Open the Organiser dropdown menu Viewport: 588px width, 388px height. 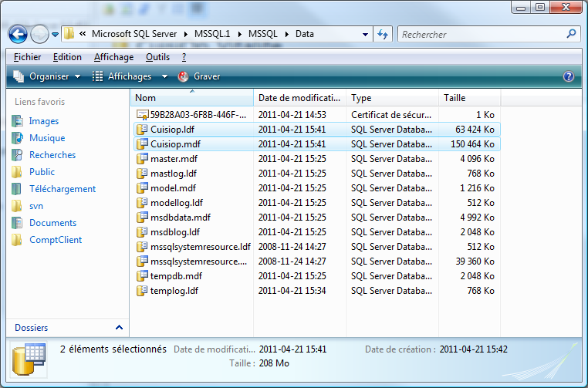point(48,76)
